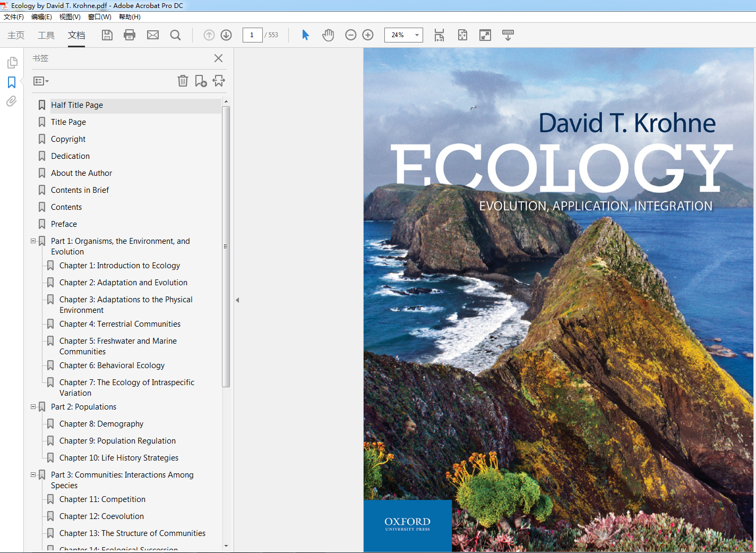The height and width of the screenshot is (553, 756).
Task: Enter full screen mode icon
Action: [x=485, y=35]
